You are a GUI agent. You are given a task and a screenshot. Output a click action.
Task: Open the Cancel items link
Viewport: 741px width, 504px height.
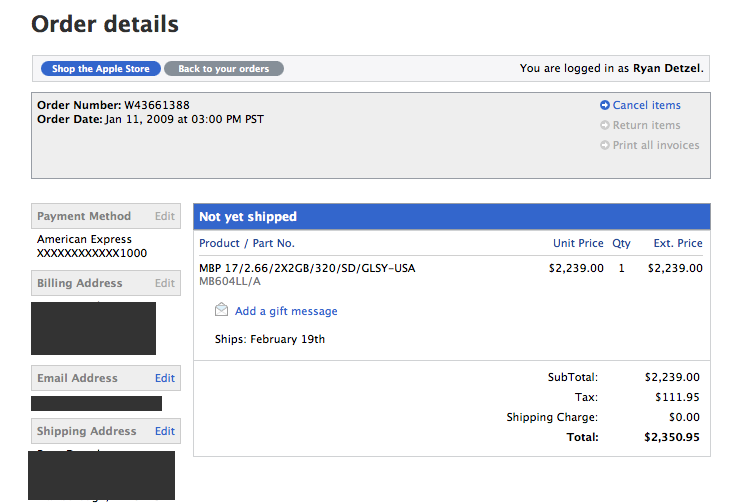click(x=646, y=105)
